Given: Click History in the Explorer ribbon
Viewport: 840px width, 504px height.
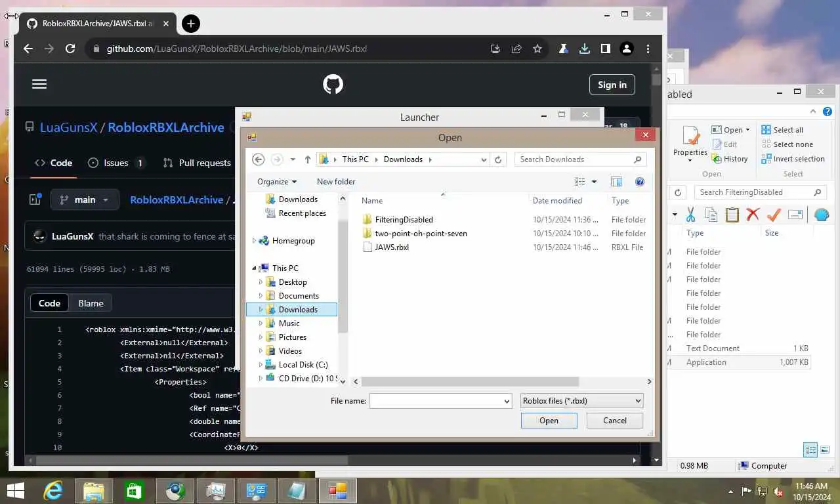Looking at the screenshot, I should coord(730,159).
